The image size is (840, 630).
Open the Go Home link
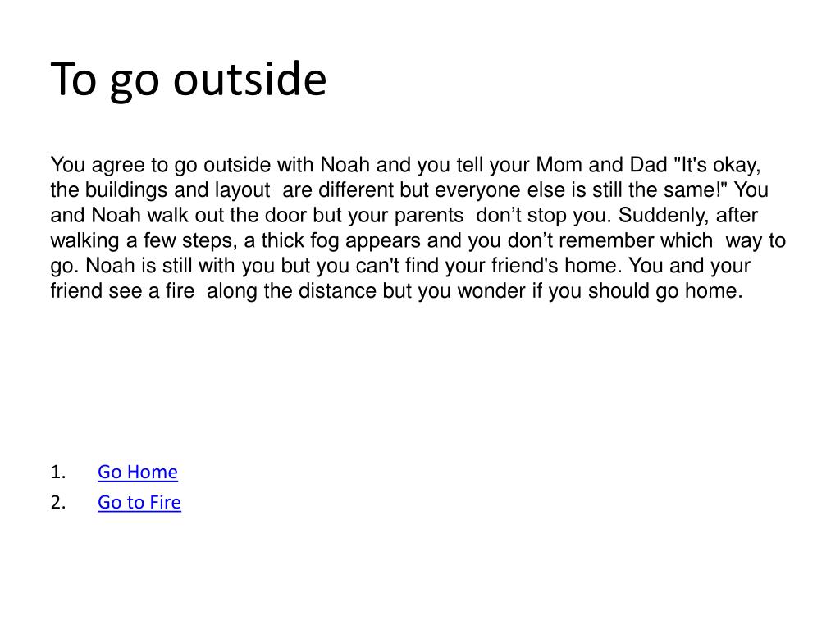point(138,472)
